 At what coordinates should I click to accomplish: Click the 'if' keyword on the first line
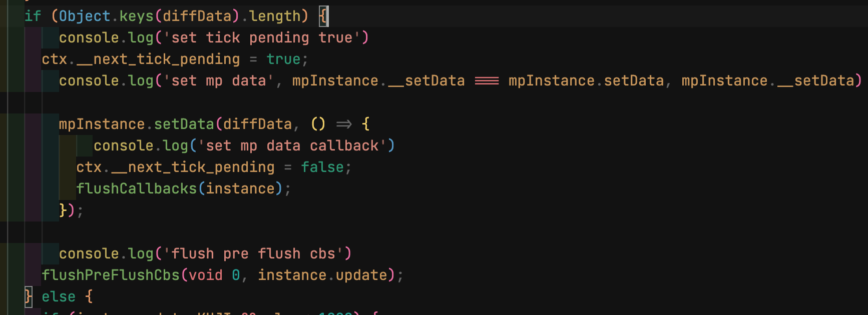coord(33,16)
